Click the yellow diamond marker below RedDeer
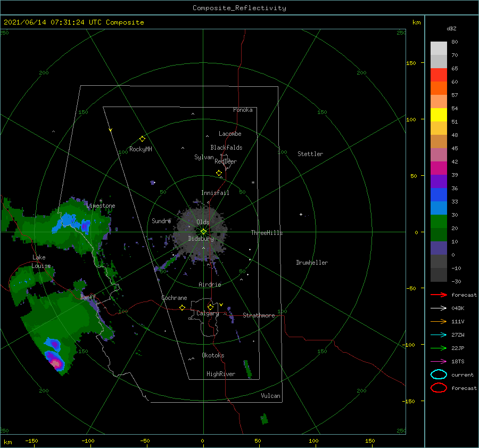This screenshot has width=479, height=448. 219,173
